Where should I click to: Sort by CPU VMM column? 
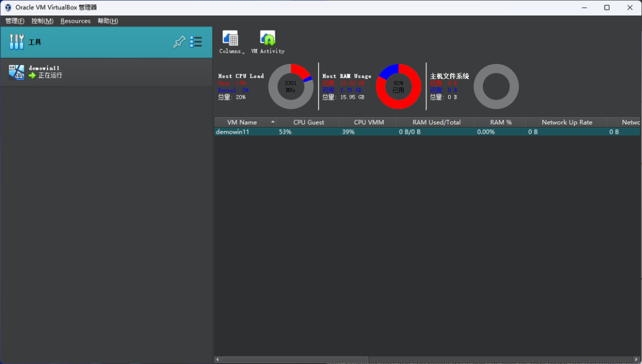[x=369, y=122]
